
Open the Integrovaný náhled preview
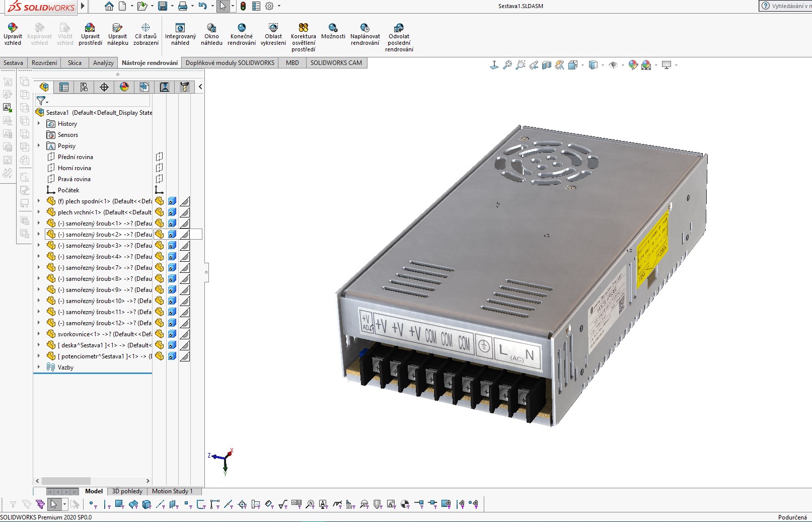(x=180, y=28)
